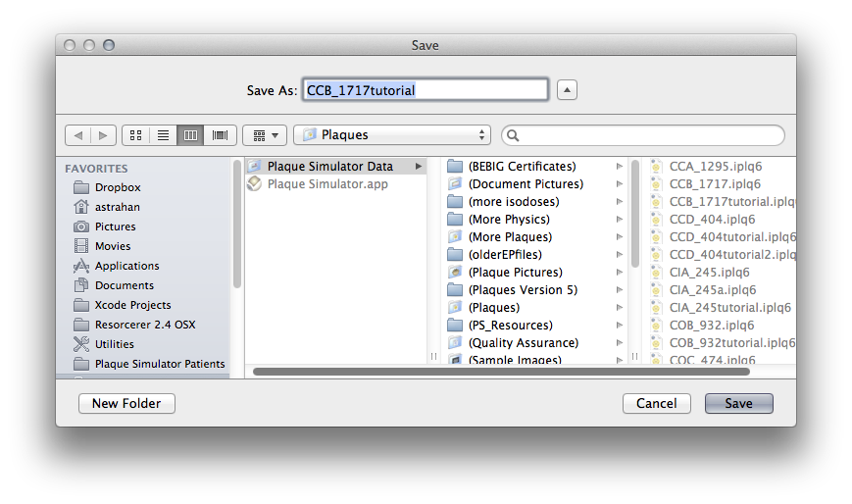This screenshot has height=504, width=852.
Task: Open the Plaques location pop-up menu
Action: click(x=391, y=135)
